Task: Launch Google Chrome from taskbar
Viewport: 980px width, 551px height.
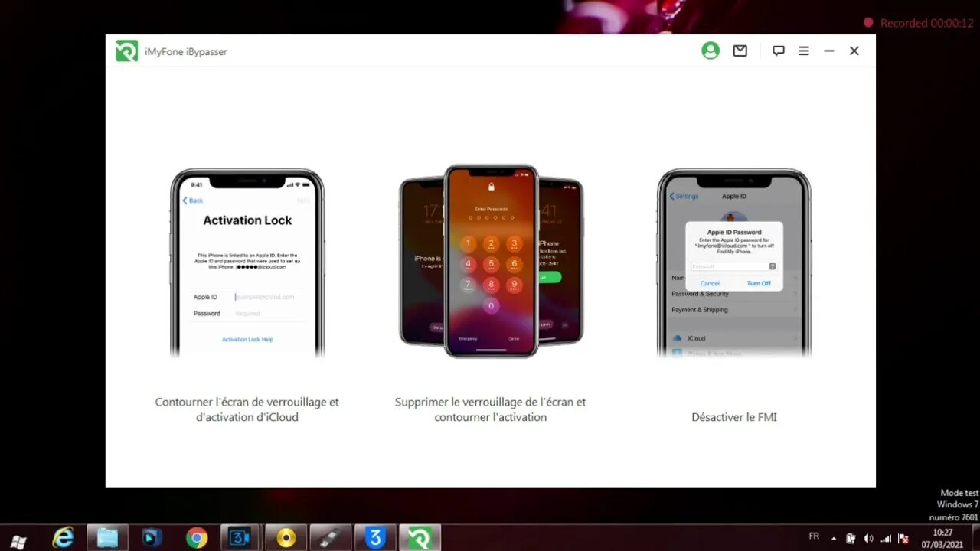Action: (197, 538)
